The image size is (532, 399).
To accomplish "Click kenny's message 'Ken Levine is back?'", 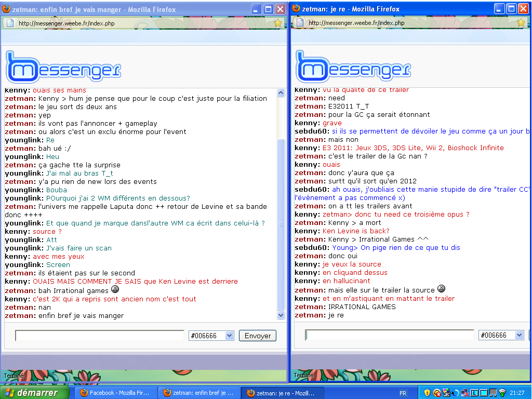I will 356,231.
